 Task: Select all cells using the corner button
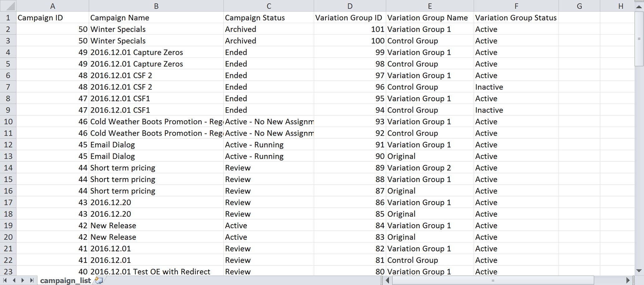click(8, 6)
